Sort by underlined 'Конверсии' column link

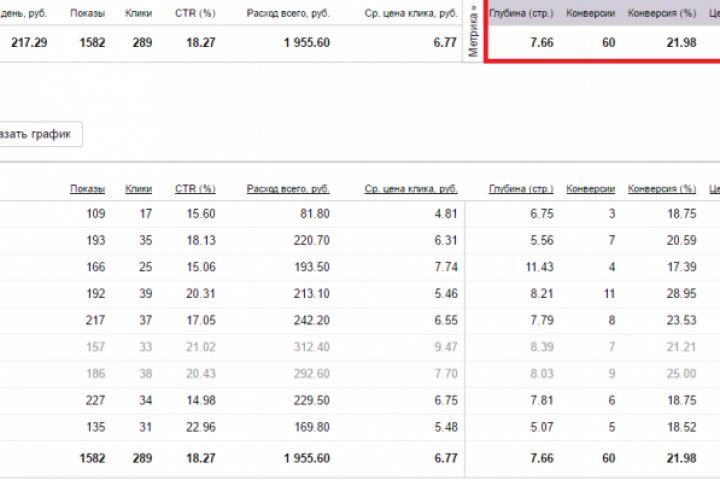pyautogui.click(x=591, y=189)
